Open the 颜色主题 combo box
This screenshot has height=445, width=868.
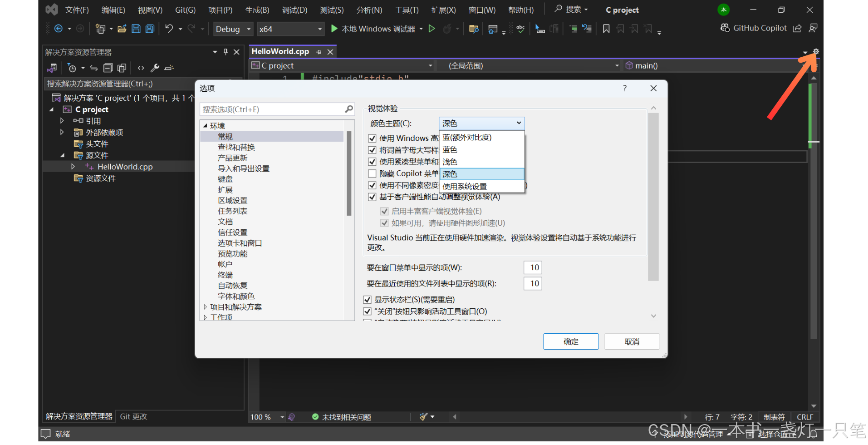click(x=481, y=123)
